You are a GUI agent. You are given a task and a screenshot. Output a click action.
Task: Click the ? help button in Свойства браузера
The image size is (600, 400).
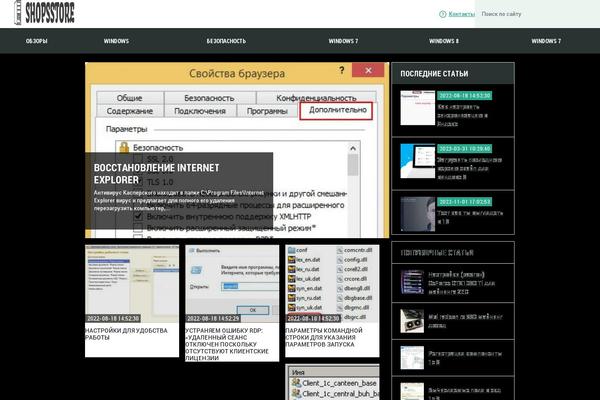point(341,70)
